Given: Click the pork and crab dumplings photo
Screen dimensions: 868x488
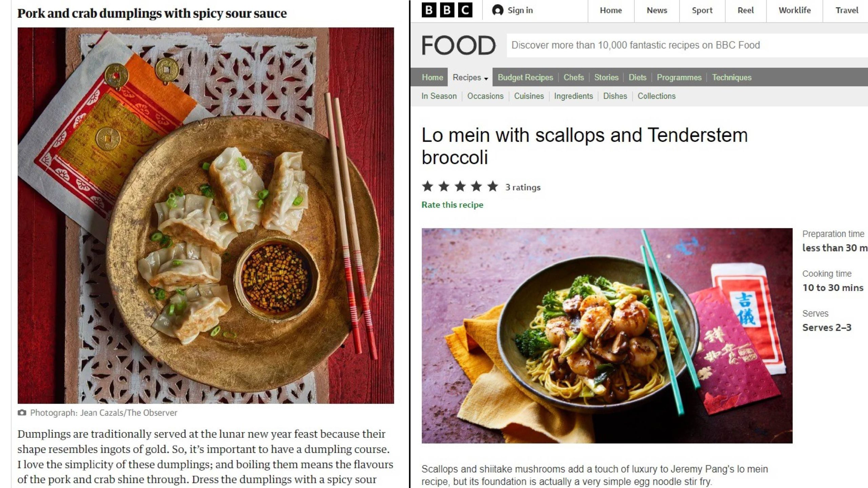Looking at the screenshot, I should point(206,216).
